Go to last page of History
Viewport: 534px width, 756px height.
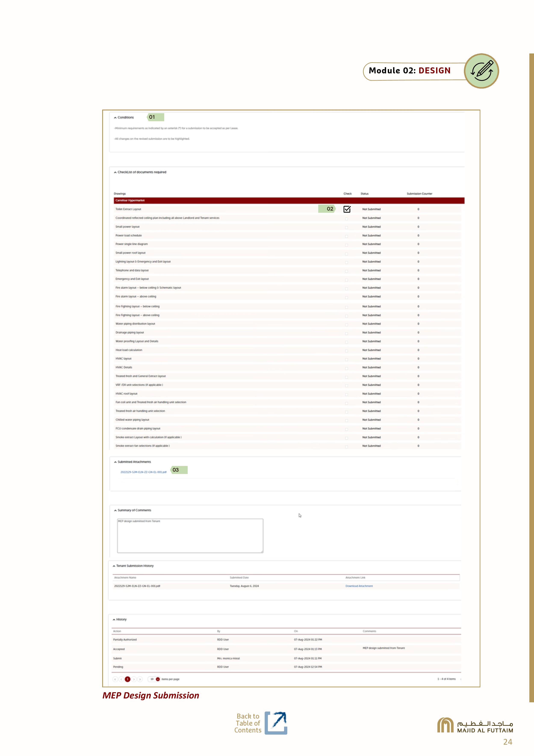(x=140, y=679)
